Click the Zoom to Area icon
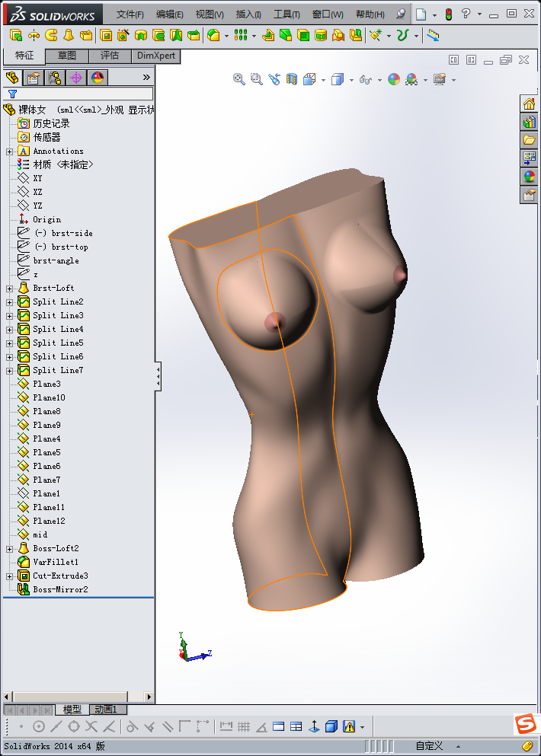The height and width of the screenshot is (756, 541). point(256,79)
